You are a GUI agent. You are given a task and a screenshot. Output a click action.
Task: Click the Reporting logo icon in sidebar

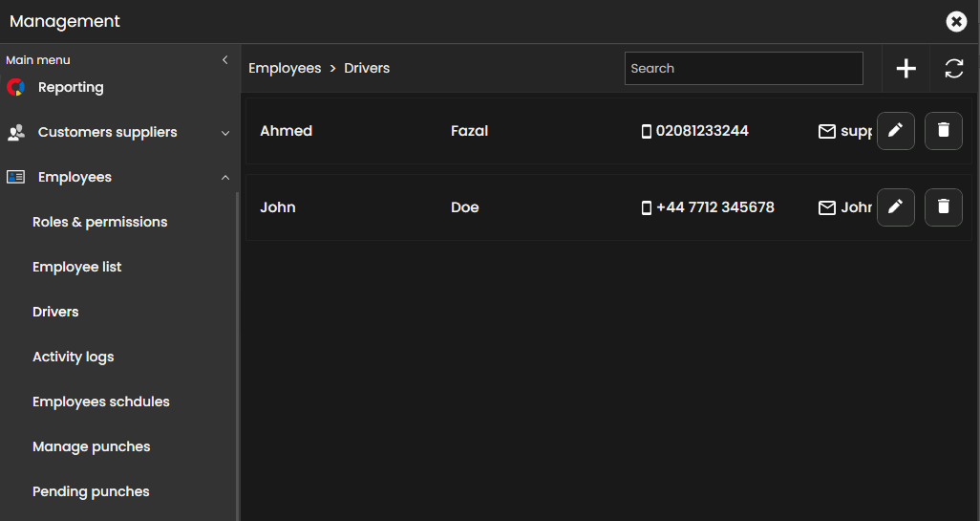(x=15, y=88)
